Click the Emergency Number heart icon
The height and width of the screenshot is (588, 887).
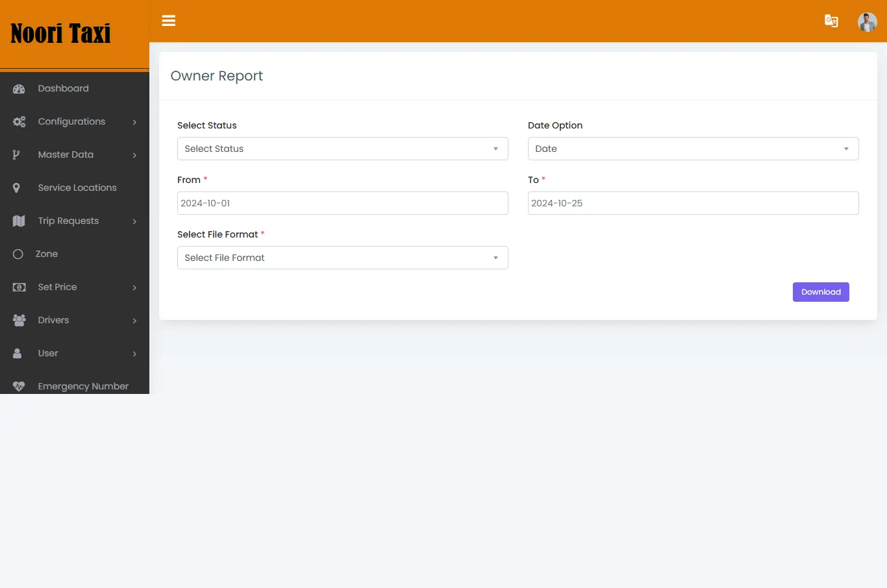tap(18, 386)
